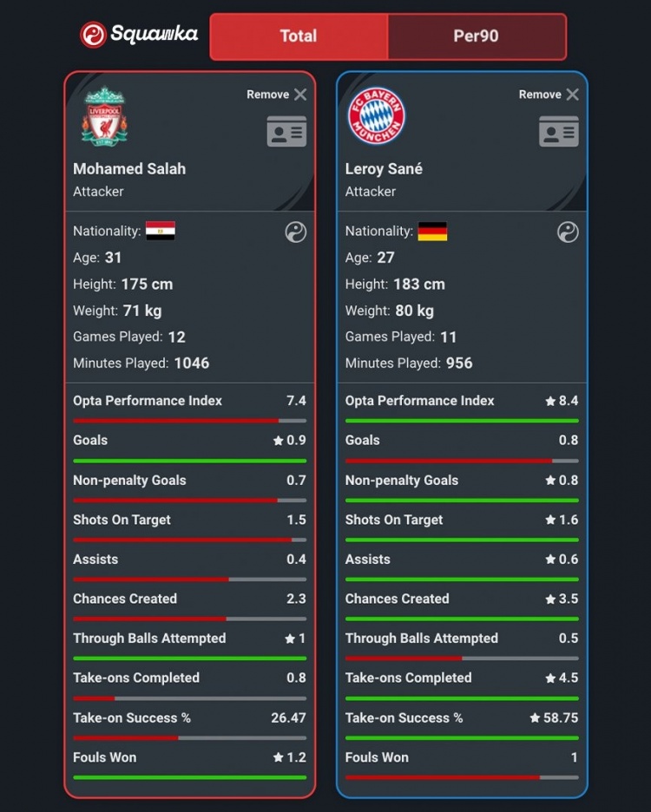The width and height of the screenshot is (651, 812).
Task: Remove Leroy Sané from comparison
Action: coord(549,95)
